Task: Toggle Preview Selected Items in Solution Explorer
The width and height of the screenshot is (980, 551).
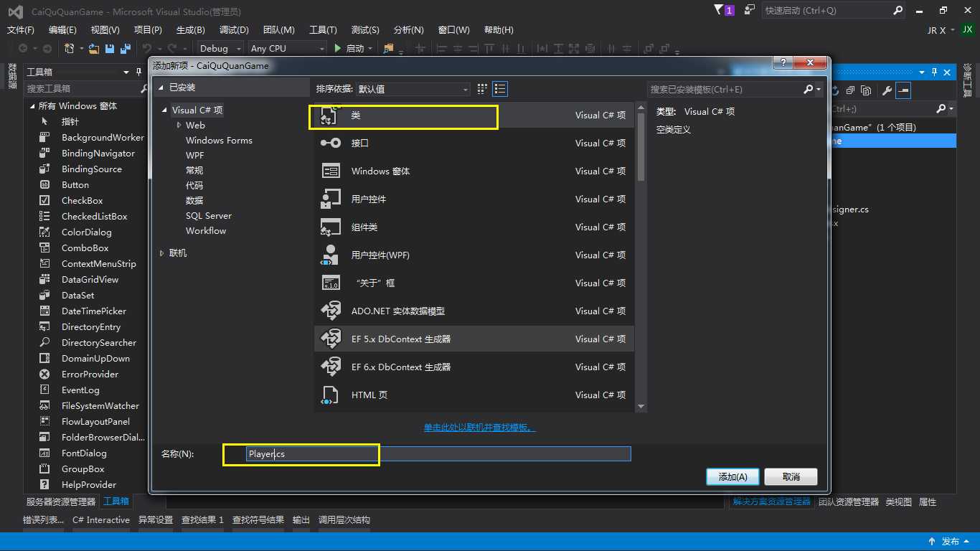Action: coord(903,90)
